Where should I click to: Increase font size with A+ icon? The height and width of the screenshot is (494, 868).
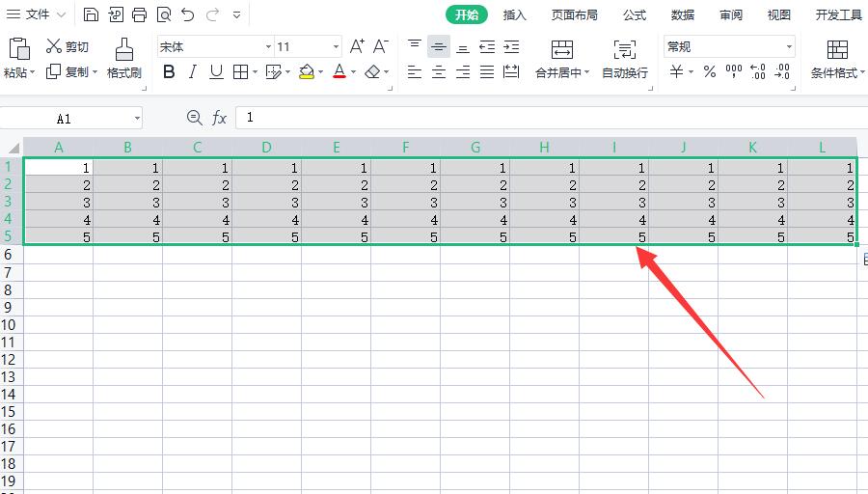coord(357,46)
